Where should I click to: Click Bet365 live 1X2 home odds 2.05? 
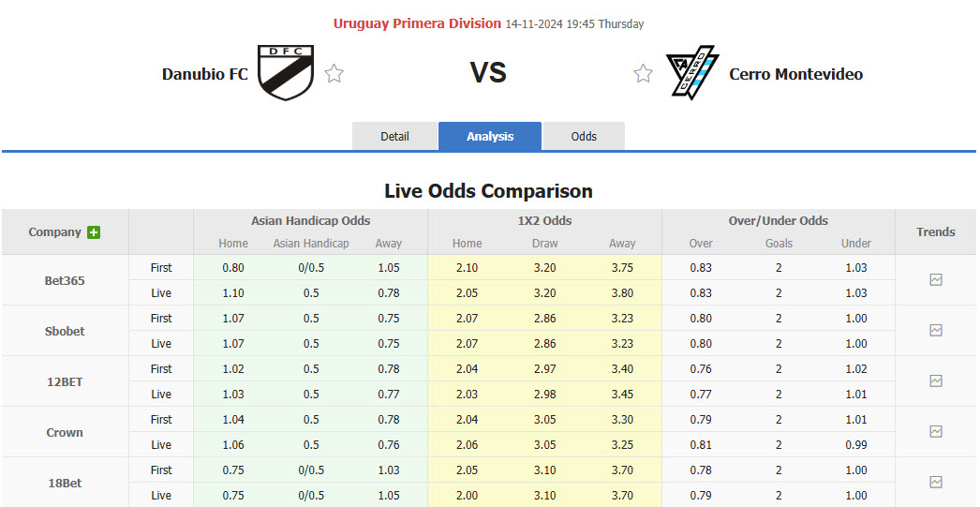[x=467, y=293]
